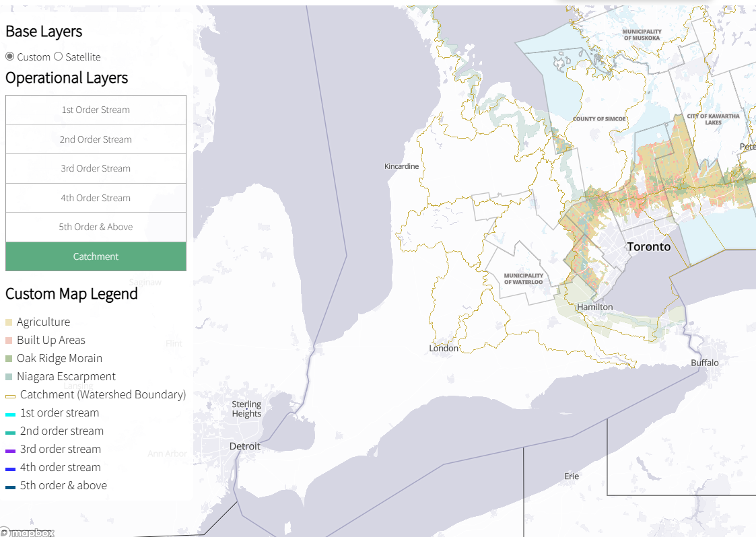Click the Built Up Areas legend text
The height and width of the screenshot is (537, 756).
(x=51, y=341)
